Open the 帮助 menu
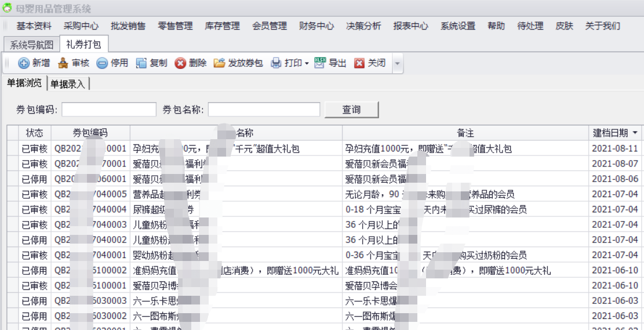Screen dimensions: 644x330 pyautogui.click(x=496, y=26)
